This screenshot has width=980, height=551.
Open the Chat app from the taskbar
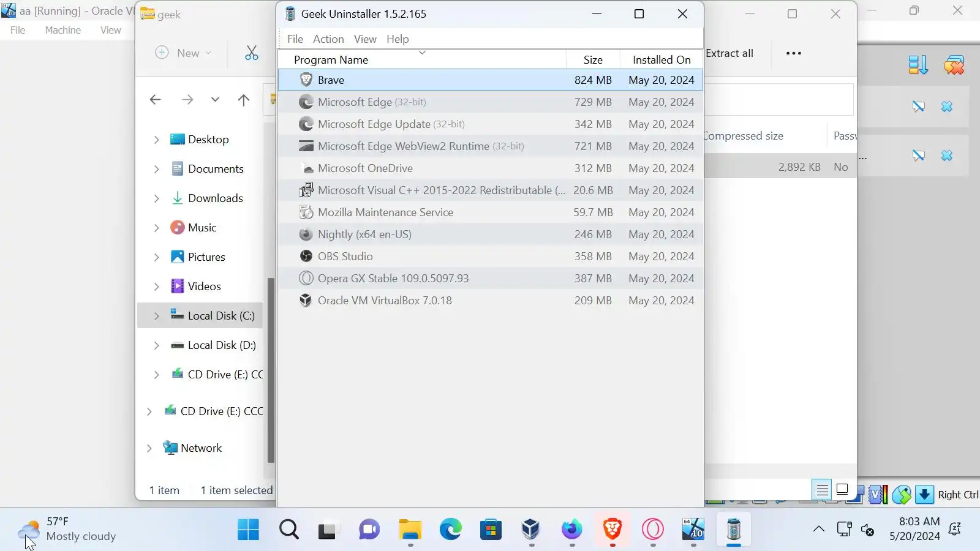pyautogui.click(x=369, y=530)
